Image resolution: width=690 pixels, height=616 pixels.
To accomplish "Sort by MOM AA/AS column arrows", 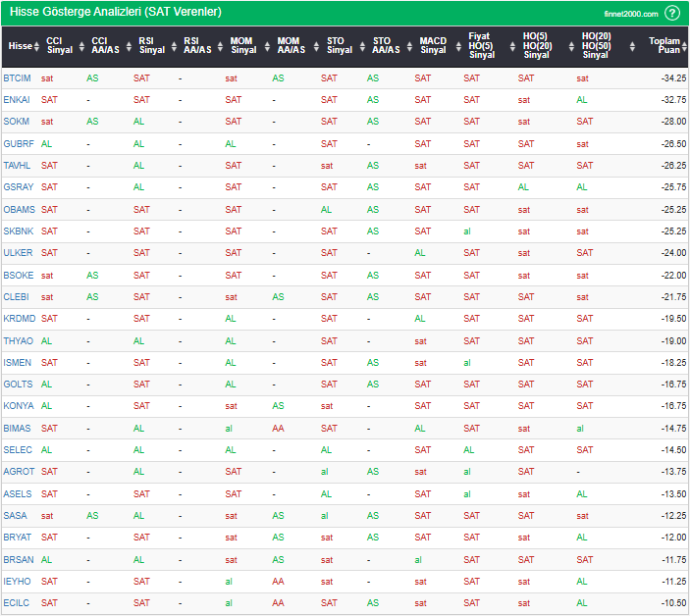I will point(316,46).
